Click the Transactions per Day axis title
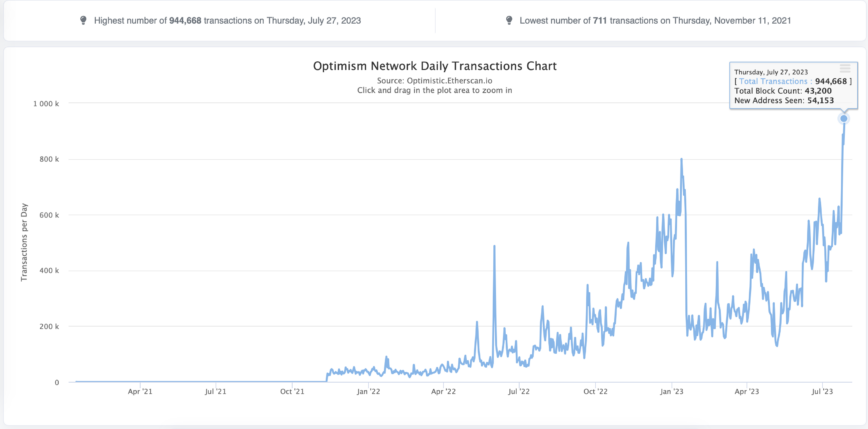The height and width of the screenshot is (429, 868). pyautogui.click(x=24, y=242)
